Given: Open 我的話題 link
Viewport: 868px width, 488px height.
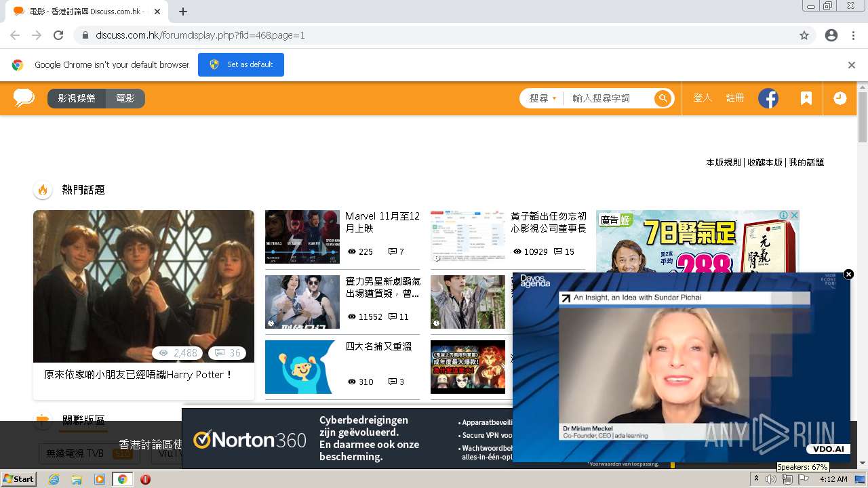Looking at the screenshot, I should pyautogui.click(x=806, y=163).
